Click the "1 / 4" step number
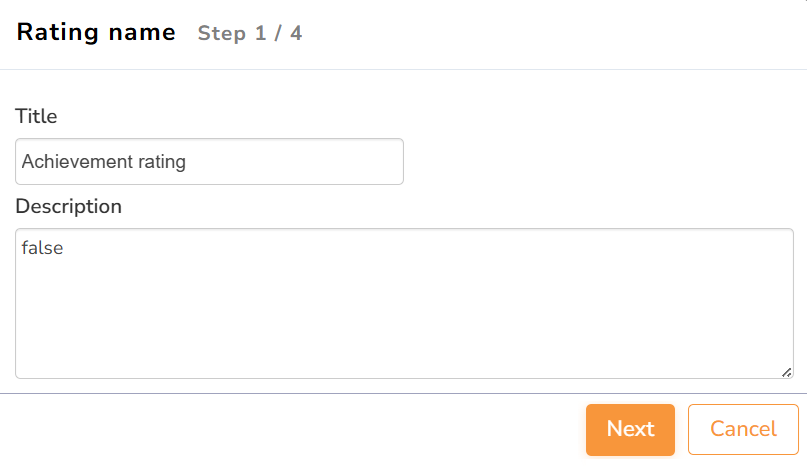The image size is (807, 466). pos(278,34)
